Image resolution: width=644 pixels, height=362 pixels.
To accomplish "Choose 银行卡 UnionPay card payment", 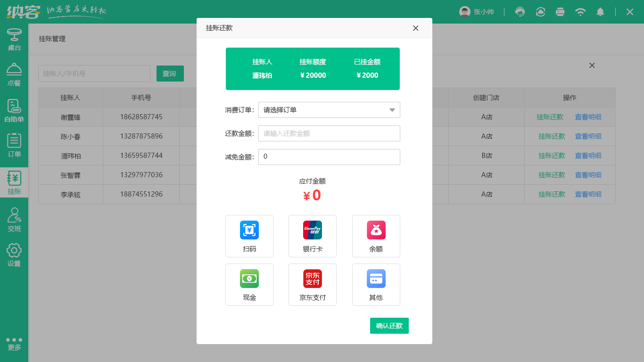I will [313, 236].
